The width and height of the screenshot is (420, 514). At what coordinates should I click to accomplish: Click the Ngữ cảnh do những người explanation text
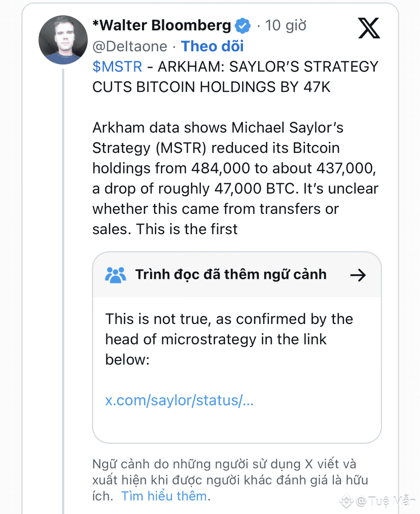tap(230, 479)
